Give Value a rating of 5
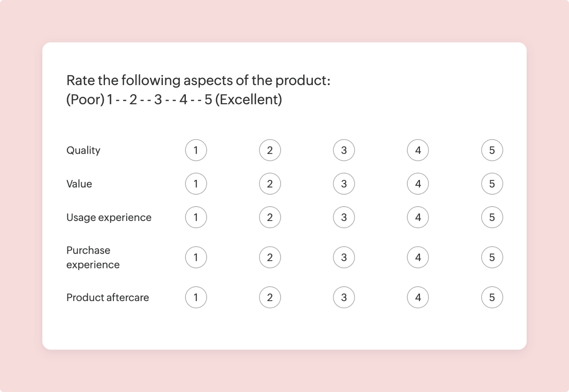The height and width of the screenshot is (392, 569). (492, 184)
